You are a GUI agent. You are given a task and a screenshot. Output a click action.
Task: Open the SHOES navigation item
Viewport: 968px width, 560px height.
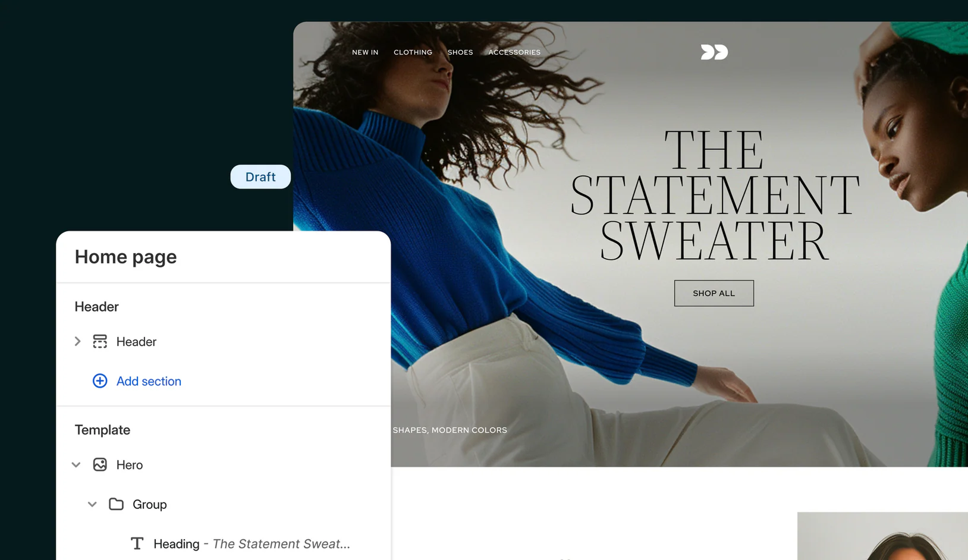click(460, 52)
